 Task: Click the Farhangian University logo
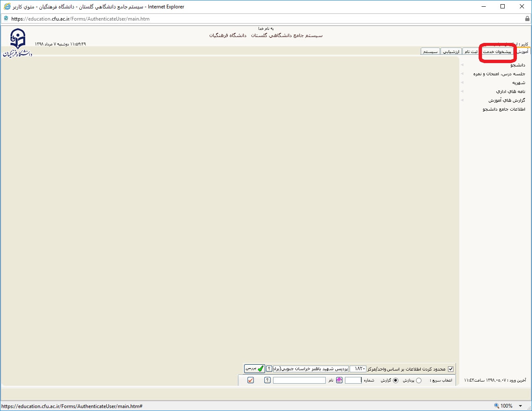tap(18, 42)
